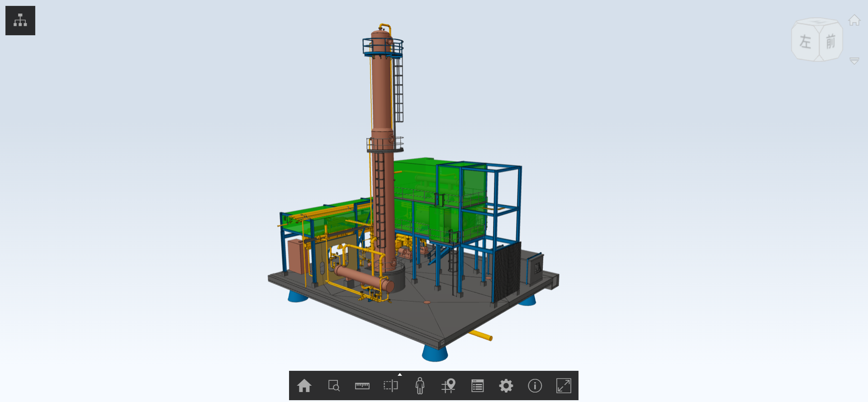
Task: Select the top face of the view cube
Action: pos(817,22)
